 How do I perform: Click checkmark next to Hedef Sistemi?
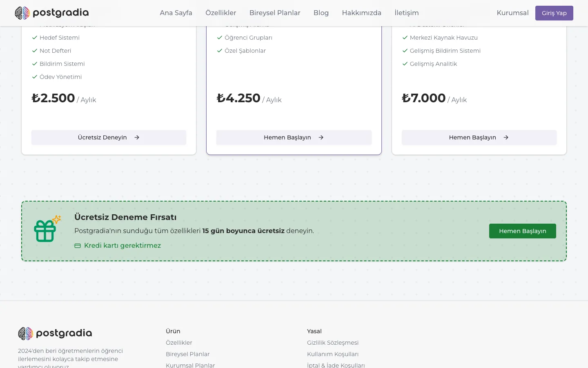coord(35,38)
